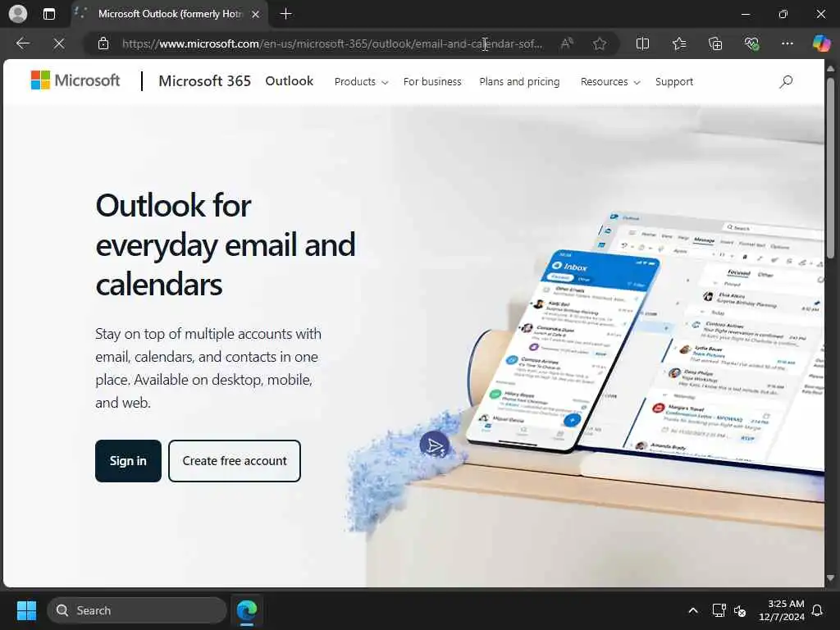Close the Microsoft Outlook tab

[x=256, y=15]
